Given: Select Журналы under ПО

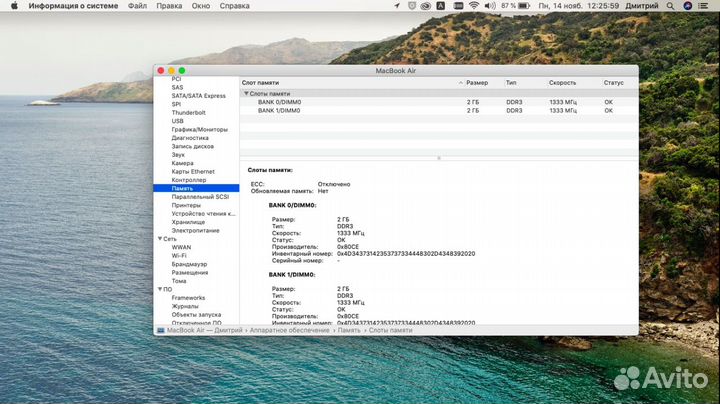Looking at the screenshot, I should pyautogui.click(x=185, y=306).
